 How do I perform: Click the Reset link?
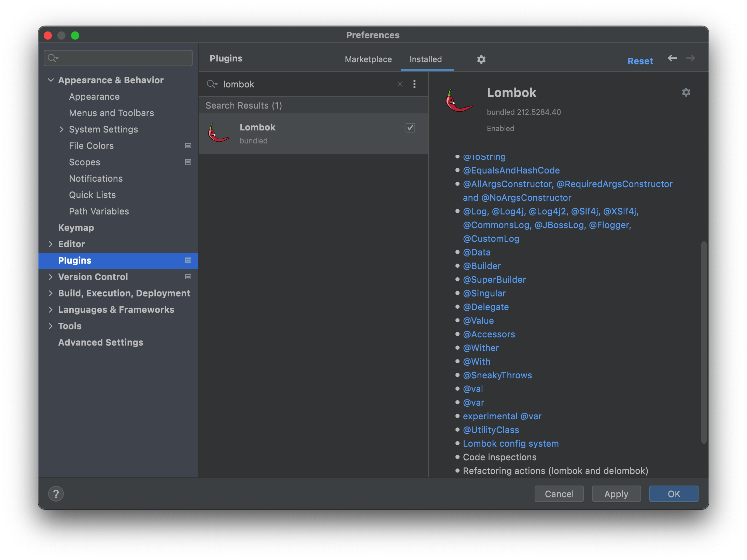point(640,61)
